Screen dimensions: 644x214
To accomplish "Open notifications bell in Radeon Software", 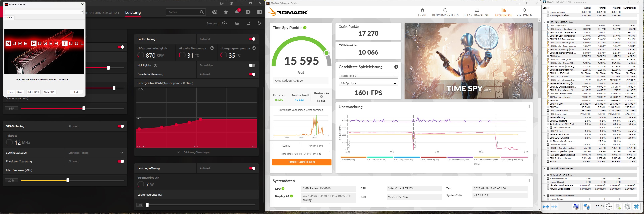I will tap(237, 12).
